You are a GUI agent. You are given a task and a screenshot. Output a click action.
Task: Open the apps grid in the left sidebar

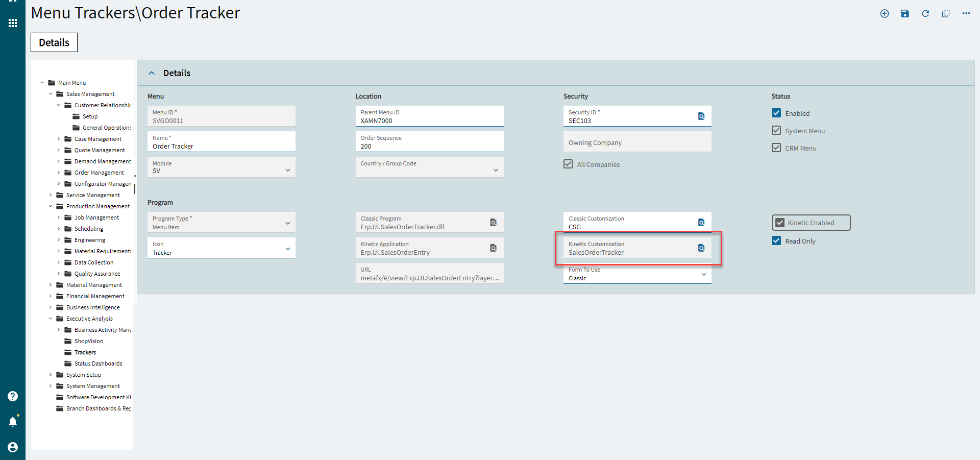[x=12, y=23]
